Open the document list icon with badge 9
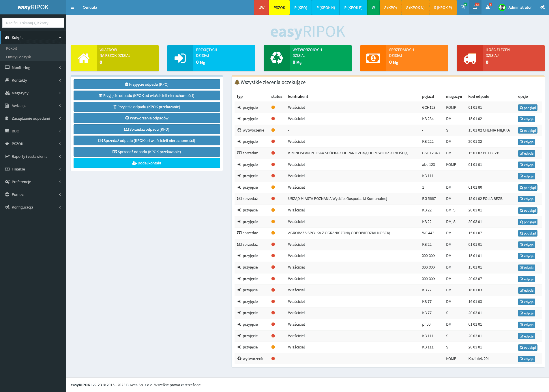The height and width of the screenshot is (392, 549). click(463, 7)
